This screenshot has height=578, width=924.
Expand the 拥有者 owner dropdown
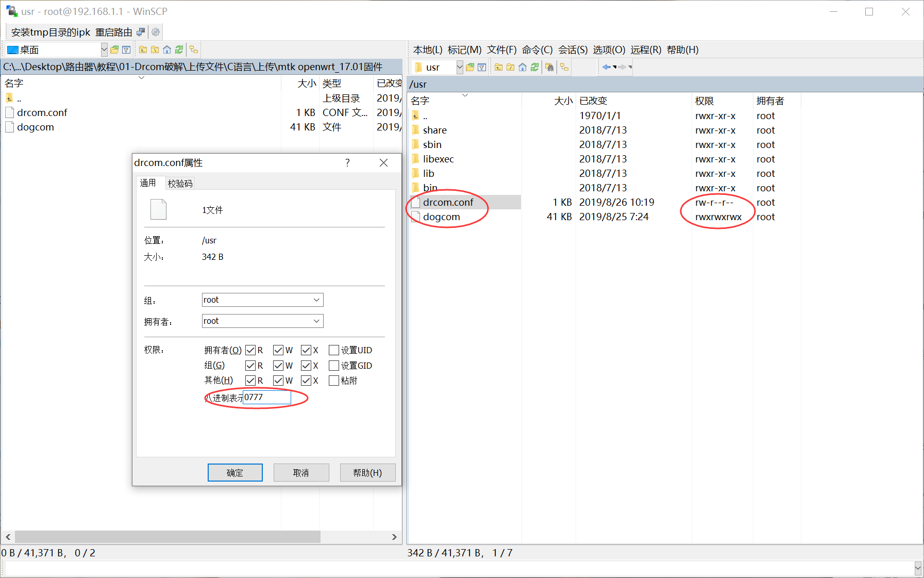coord(316,321)
